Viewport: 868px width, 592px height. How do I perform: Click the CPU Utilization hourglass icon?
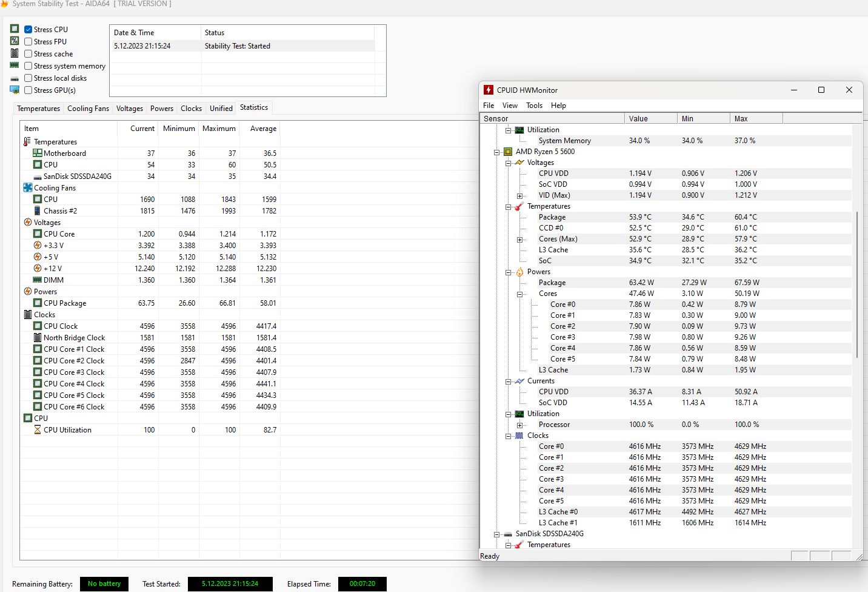click(x=38, y=430)
